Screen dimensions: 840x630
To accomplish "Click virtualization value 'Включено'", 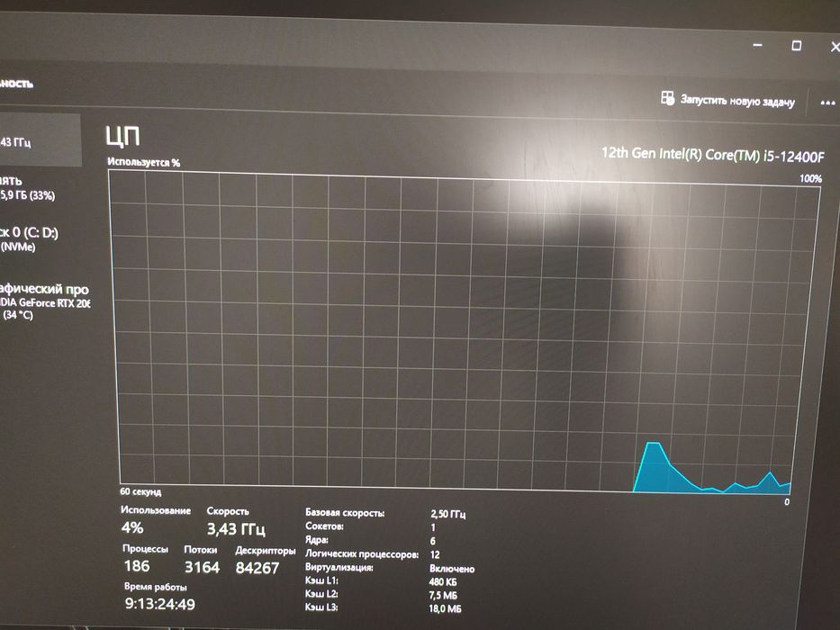I will [452, 569].
